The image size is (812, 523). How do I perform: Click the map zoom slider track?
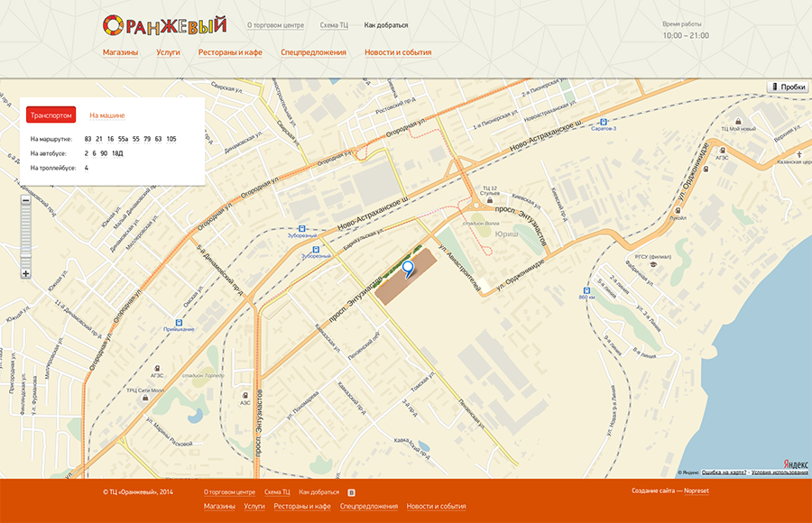(25, 236)
